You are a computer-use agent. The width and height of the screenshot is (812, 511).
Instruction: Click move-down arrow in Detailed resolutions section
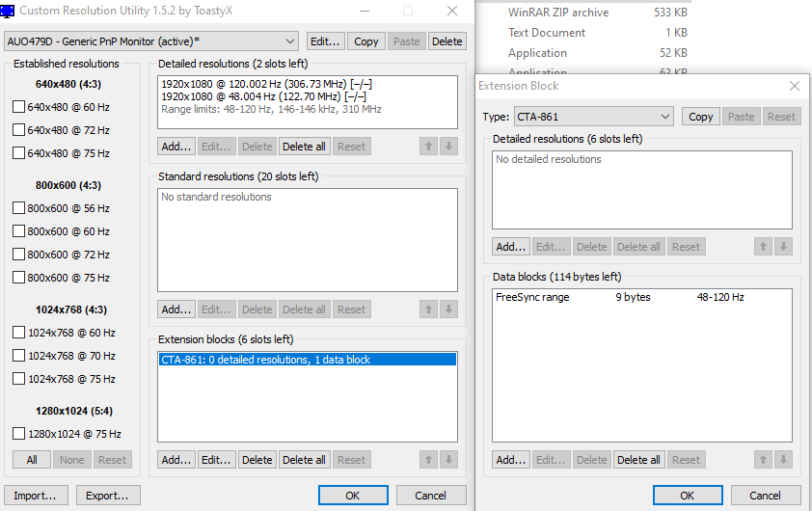447,147
